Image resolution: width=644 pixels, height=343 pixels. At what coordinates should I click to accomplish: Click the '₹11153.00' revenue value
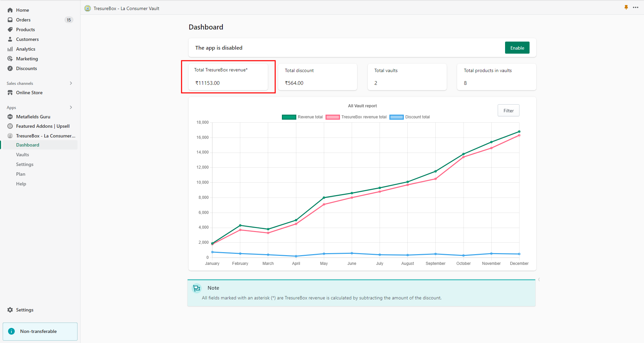[207, 83]
